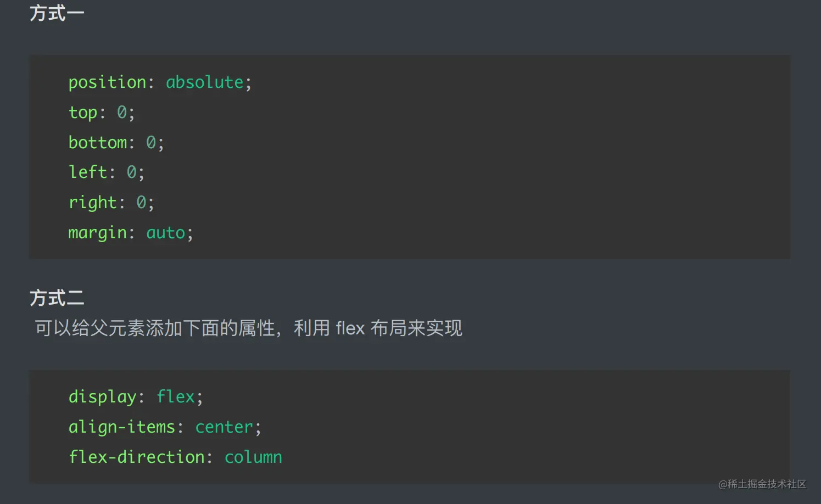Select the "auto" value after margin

pos(165,233)
